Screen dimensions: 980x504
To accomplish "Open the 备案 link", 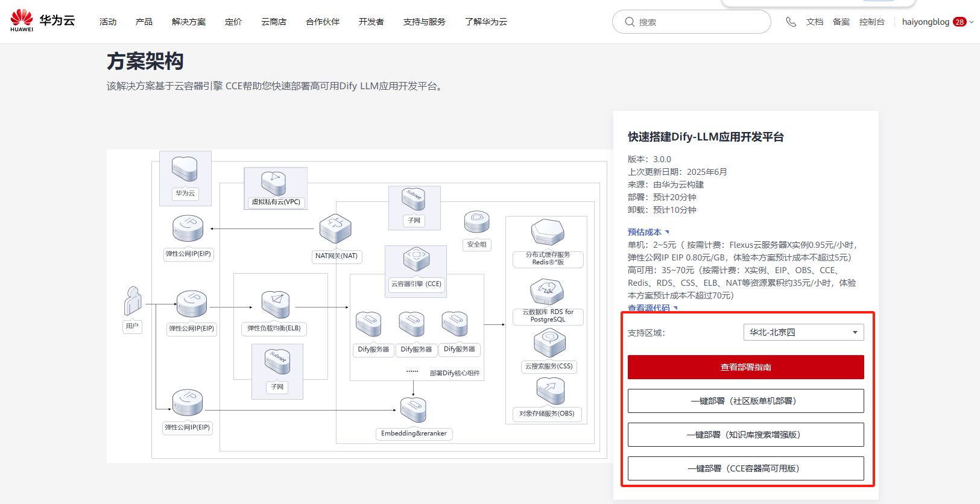I will [841, 22].
